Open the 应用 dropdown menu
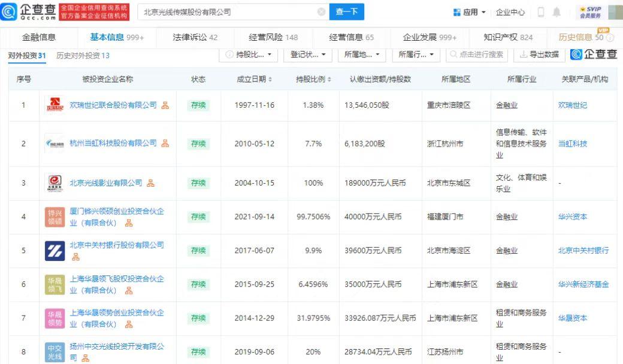The image size is (623, 364). [x=470, y=13]
